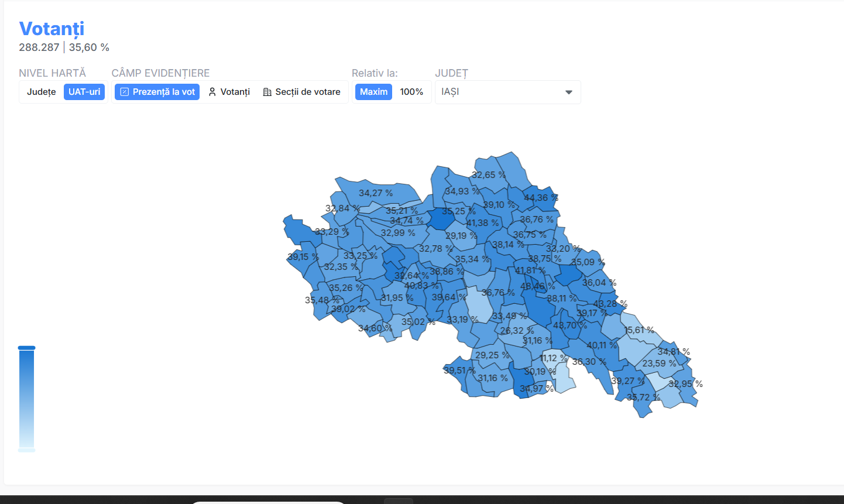This screenshot has height=504, width=844.
Task: Select the map area labeled 40,11 %
Action: (x=602, y=345)
